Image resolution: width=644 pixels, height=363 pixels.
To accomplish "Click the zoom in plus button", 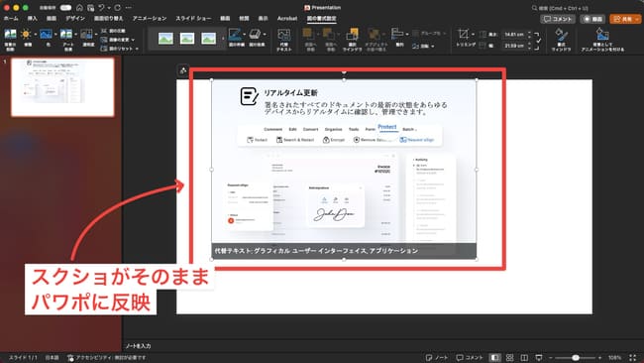I will coord(599,358).
